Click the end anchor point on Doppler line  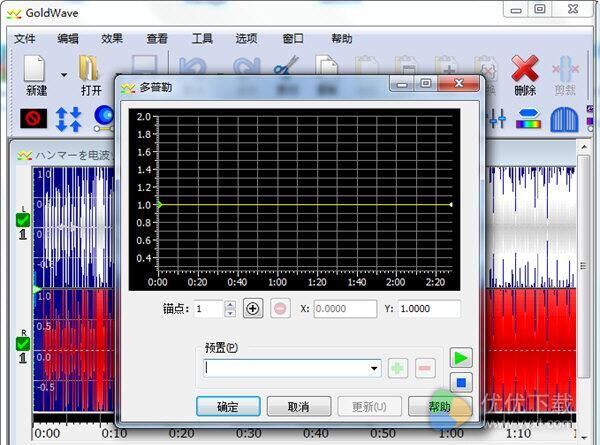451,205
